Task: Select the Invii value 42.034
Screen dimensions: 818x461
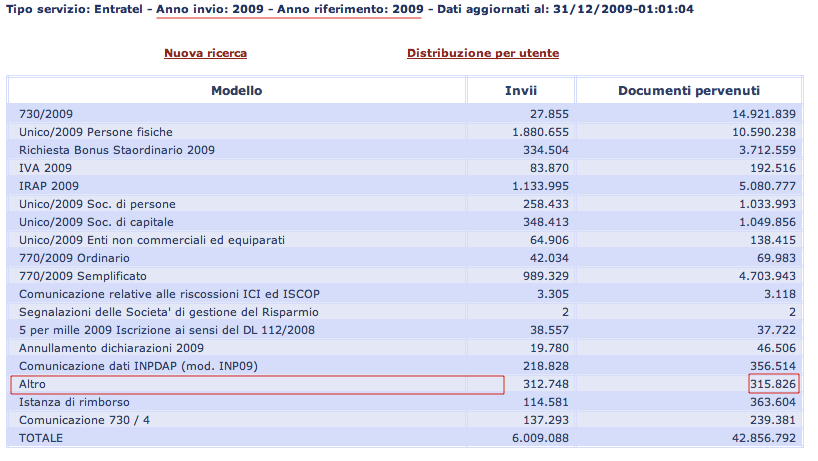Action: pyautogui.click(x=549, y=258)
